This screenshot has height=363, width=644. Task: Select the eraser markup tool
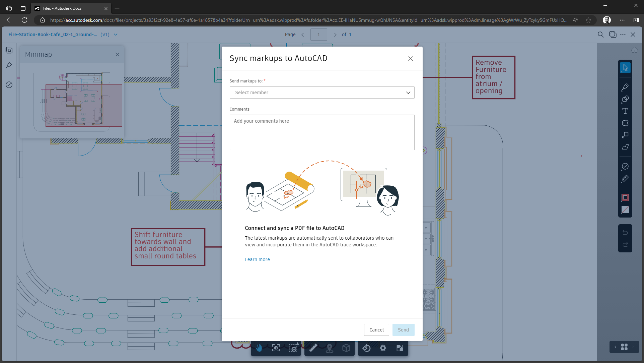(625, 147)
